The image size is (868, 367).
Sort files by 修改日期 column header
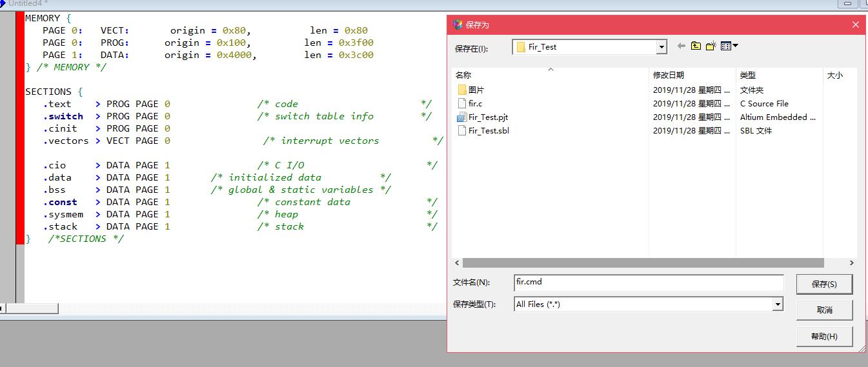tap(668, 75)
